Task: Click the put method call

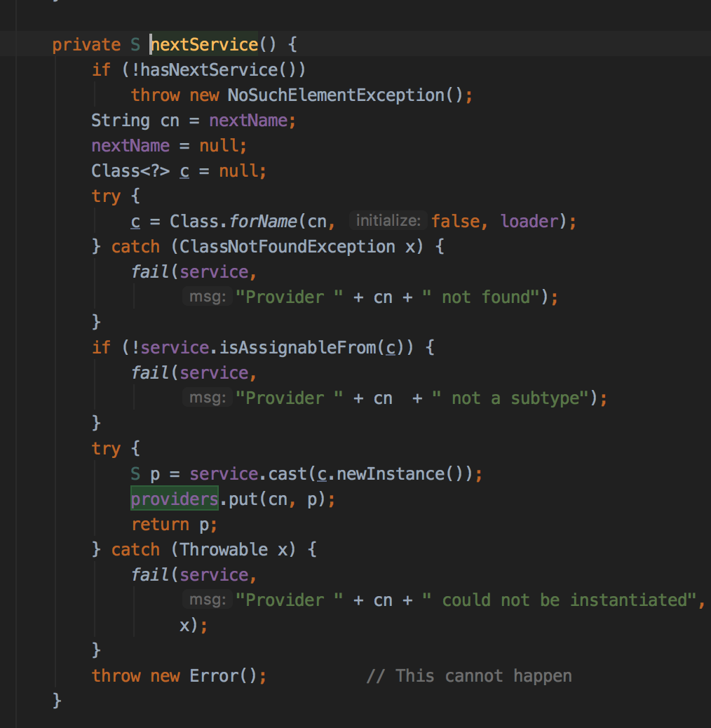Action: 243,499
